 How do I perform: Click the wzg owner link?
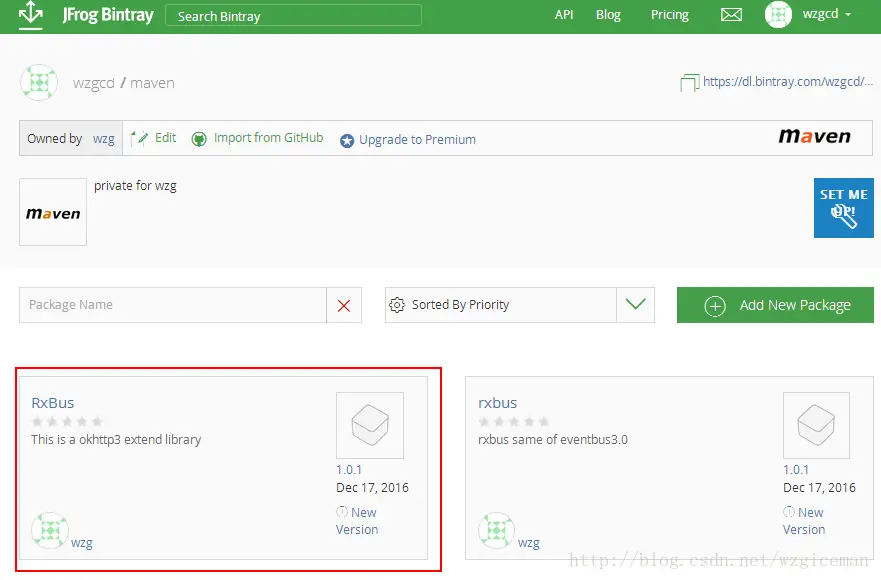[103, 138]
